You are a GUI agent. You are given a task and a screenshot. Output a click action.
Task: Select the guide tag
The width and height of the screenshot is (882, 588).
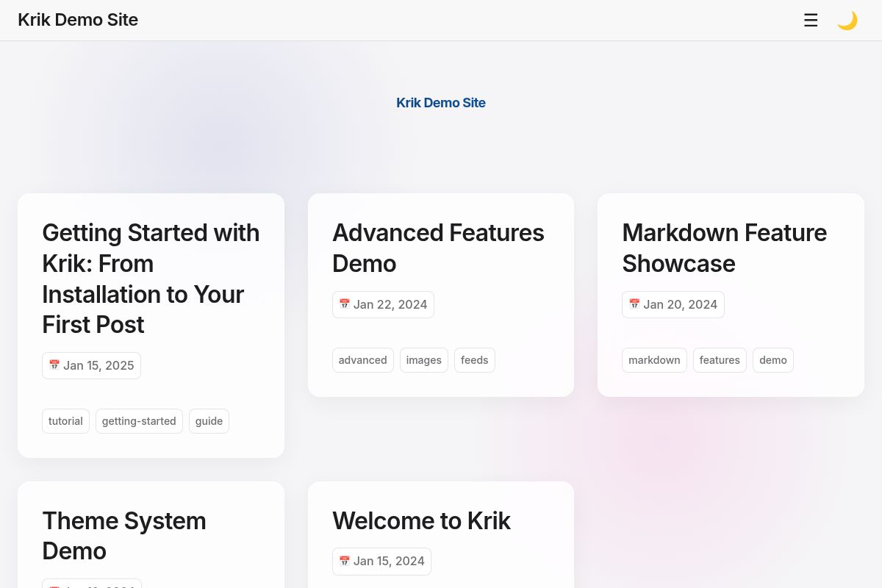209,421
